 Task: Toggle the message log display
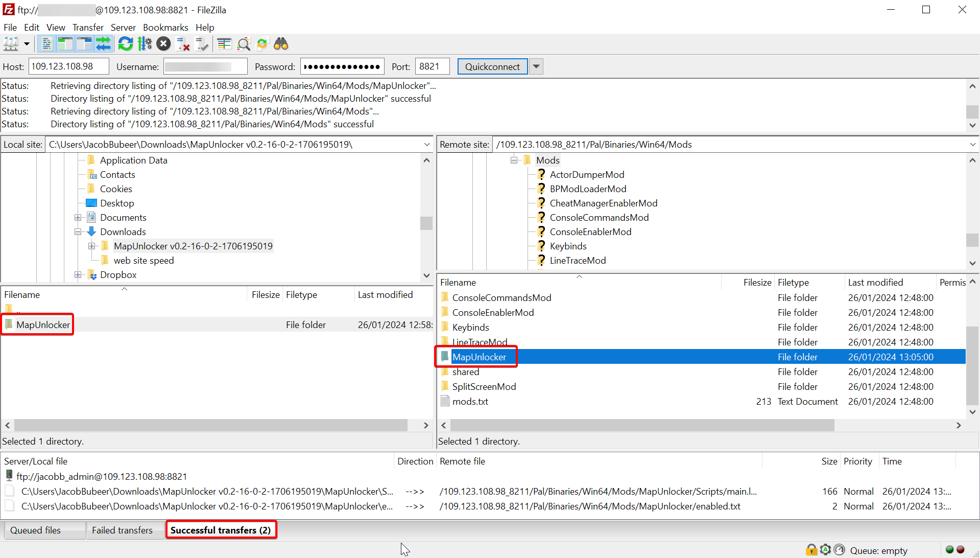[46, 44]
